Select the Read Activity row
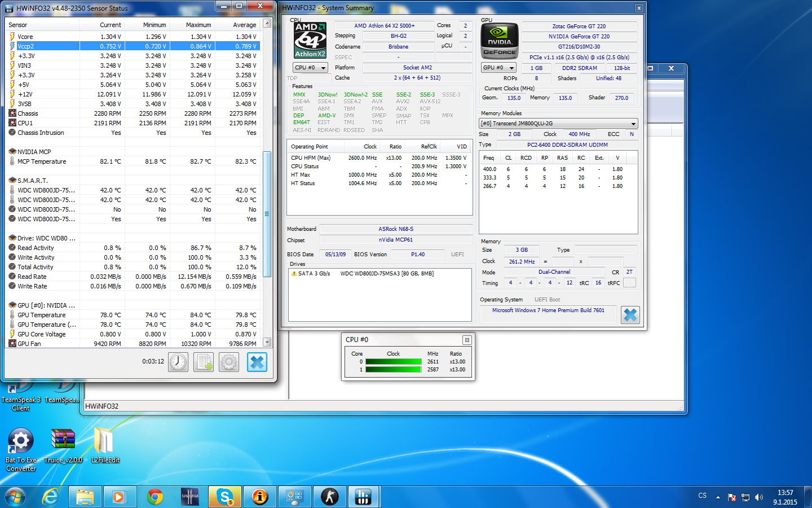 coord(133,248)
